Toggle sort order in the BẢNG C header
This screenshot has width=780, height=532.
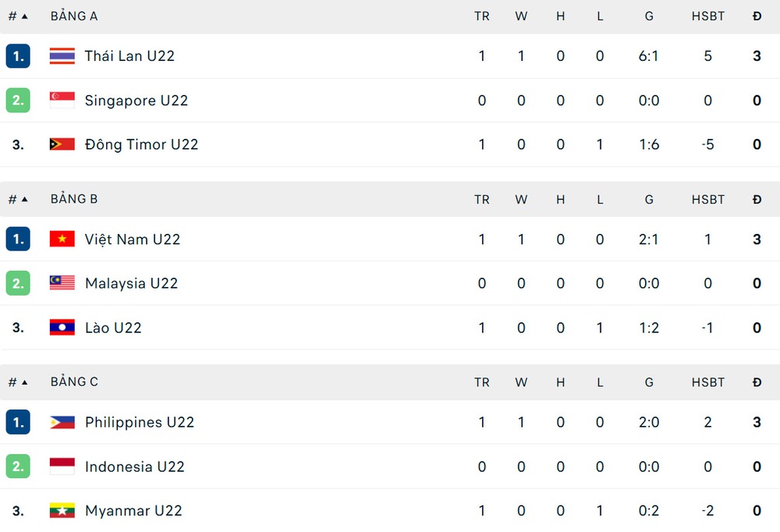[x=74, y=382]
